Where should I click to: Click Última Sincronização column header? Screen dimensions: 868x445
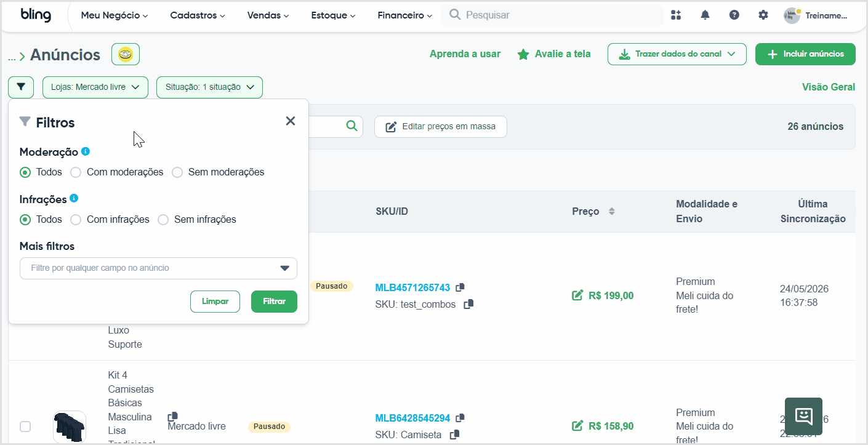(813, 212)
